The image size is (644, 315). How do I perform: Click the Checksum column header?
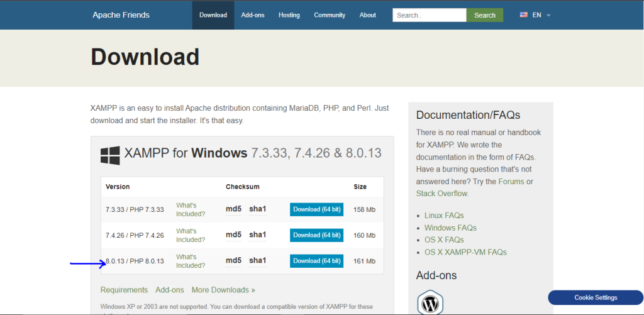pos(242,187)
